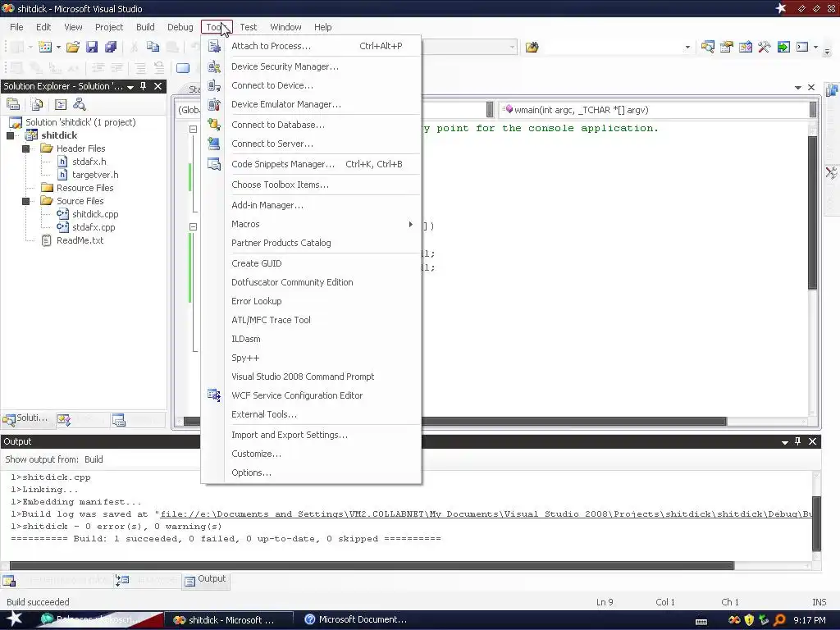The width and height of the screenshot is (840, 630).
Task: Click the Code Snippets Manager menu icon
Action: coord(214,164)
